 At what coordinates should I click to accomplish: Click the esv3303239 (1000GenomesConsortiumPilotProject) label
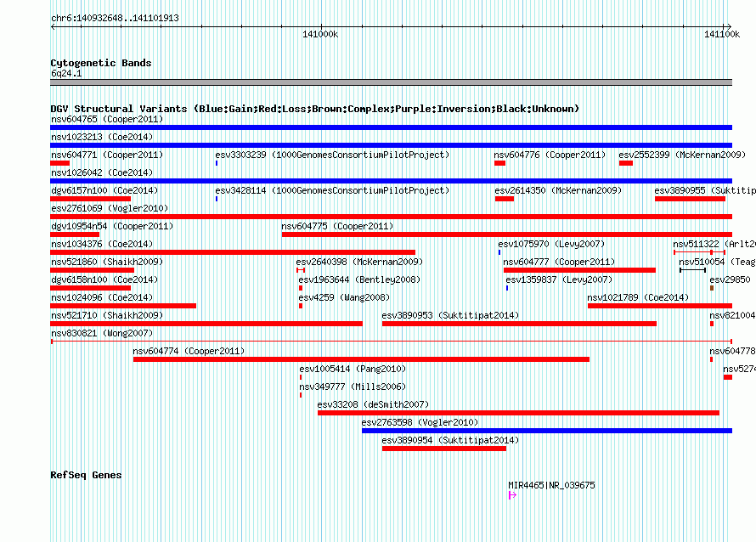tap(332, 155)
